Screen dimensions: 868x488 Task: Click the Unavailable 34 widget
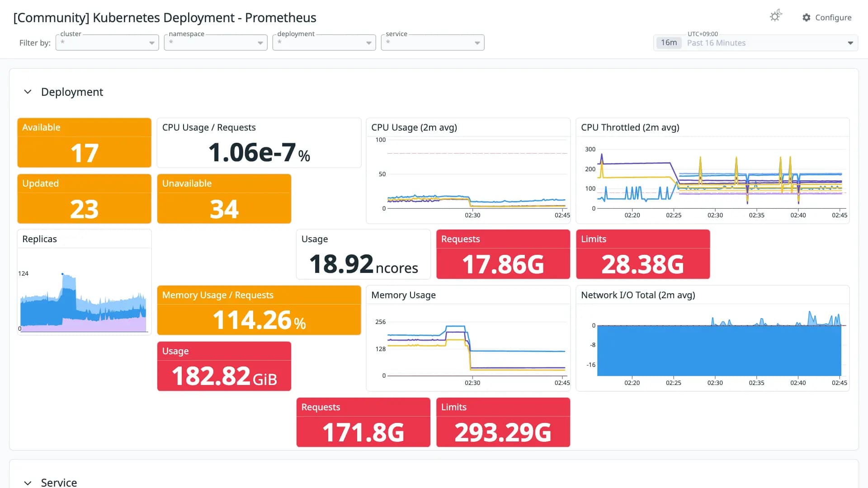(x=224, y=199)
